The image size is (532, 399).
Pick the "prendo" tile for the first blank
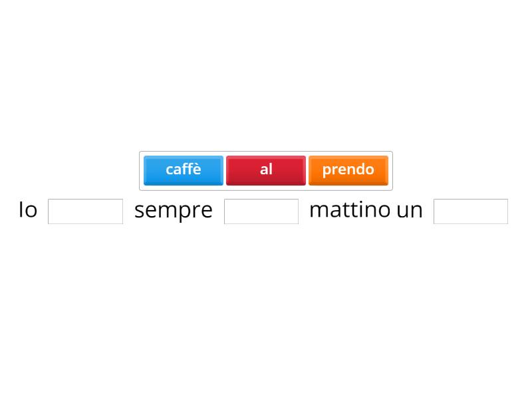pos(348,170)
